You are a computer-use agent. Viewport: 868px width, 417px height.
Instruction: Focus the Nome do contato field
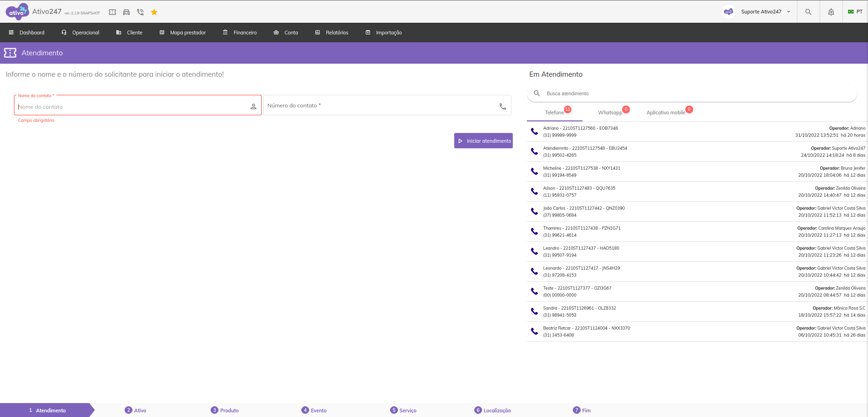133,107
